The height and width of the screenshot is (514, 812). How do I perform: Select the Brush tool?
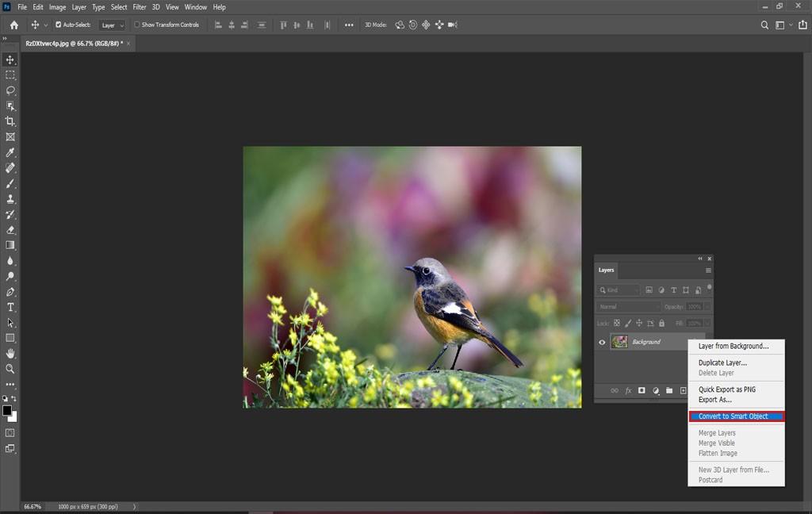pyautogui.click(x=10, y=183)
